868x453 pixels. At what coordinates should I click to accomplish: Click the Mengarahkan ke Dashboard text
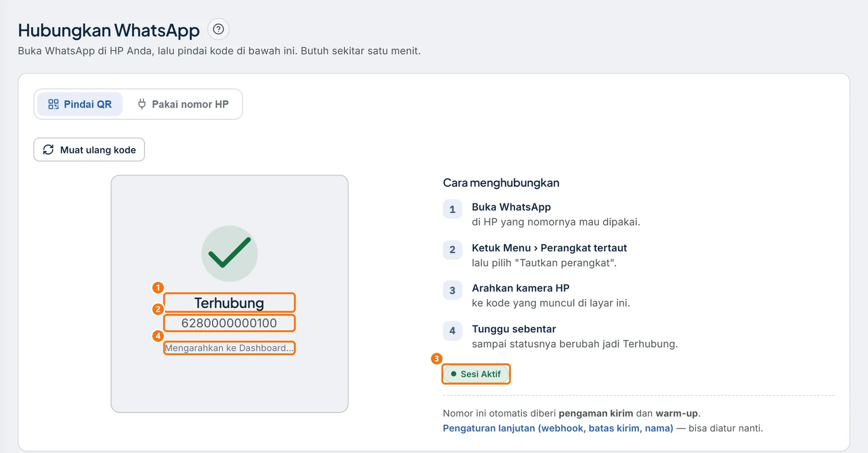coord(229,348)
